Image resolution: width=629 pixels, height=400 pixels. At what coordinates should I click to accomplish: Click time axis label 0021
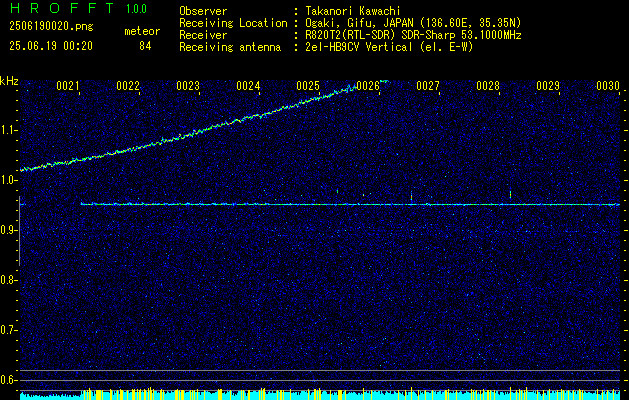coord(67,85)
